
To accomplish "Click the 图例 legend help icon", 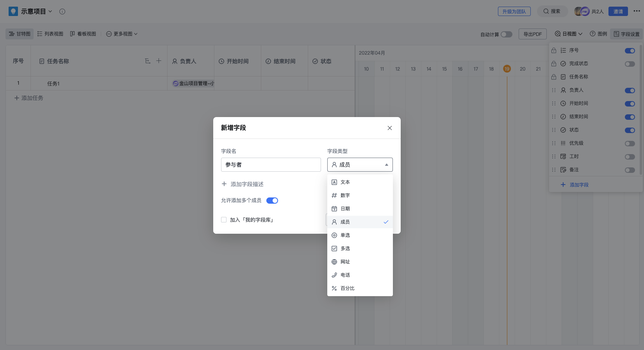I will (x=592, y=34).
